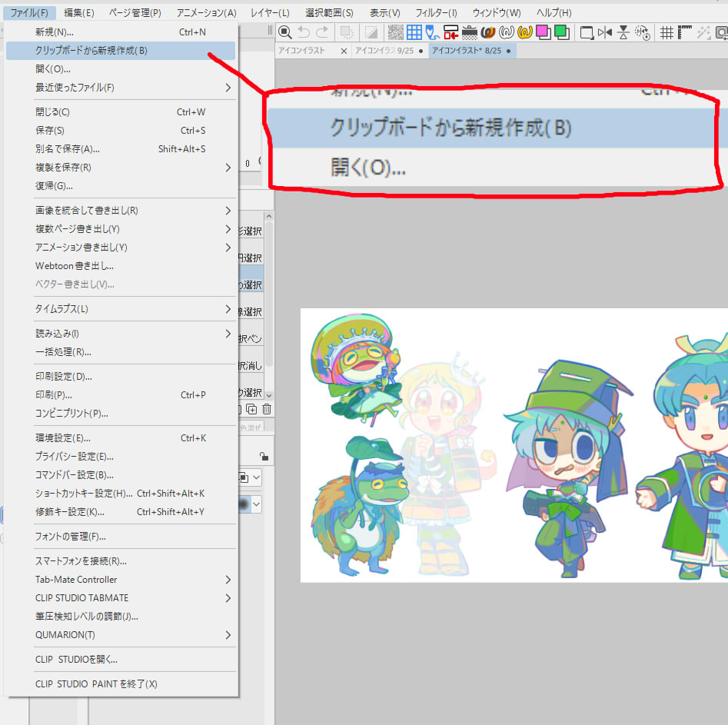The image size is (728, 725).
Task: Open the ヘルプ(H) menu
Action: 554,12
